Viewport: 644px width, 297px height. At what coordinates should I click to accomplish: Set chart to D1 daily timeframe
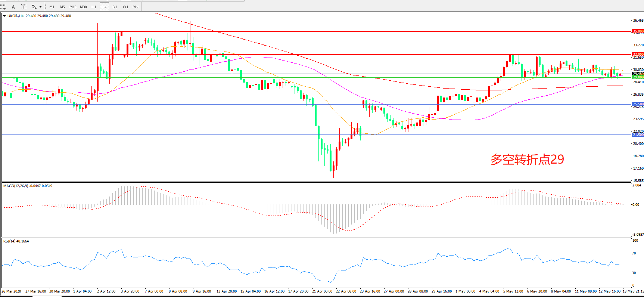tap(115, 7)
